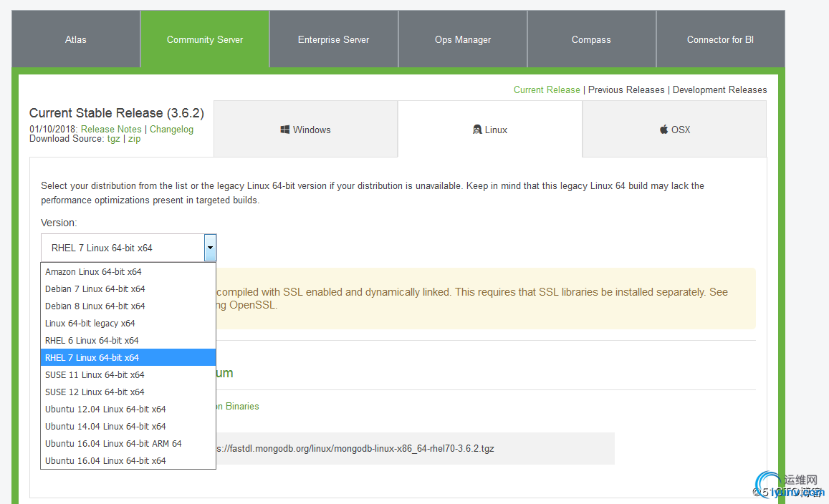
Task: Click the Windows logo icon
Action: tap(285, 130)
